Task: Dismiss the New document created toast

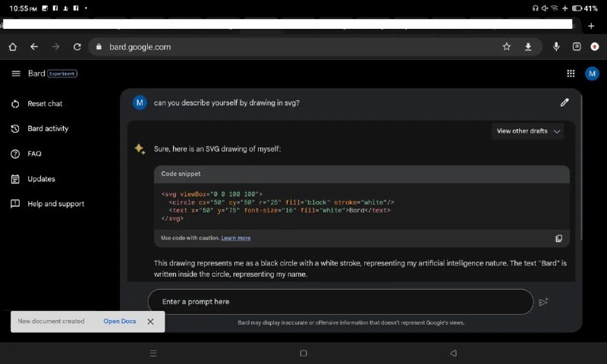Action: click(150, 322)
